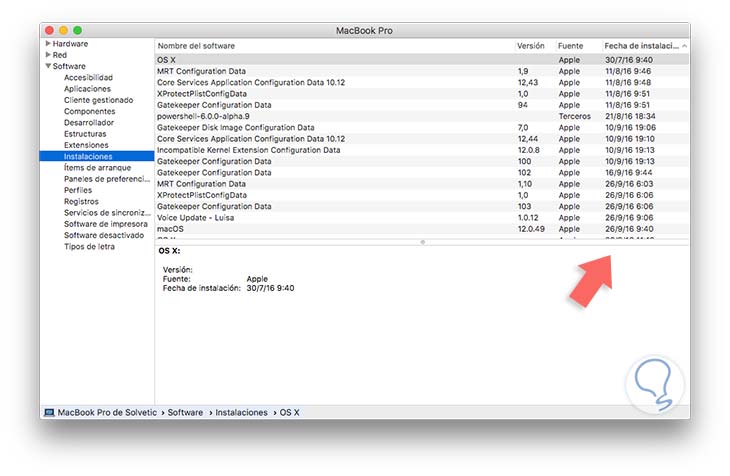Select the OS X row dated 30/7/16
Screen dimensions: 730x476
click(x=422, y=60)
